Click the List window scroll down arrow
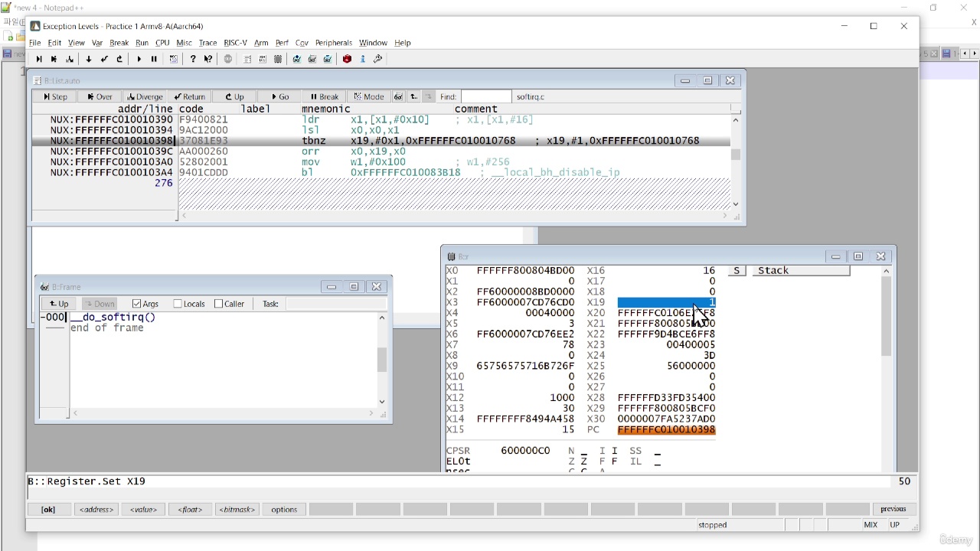980x551 pixels. 736,204
